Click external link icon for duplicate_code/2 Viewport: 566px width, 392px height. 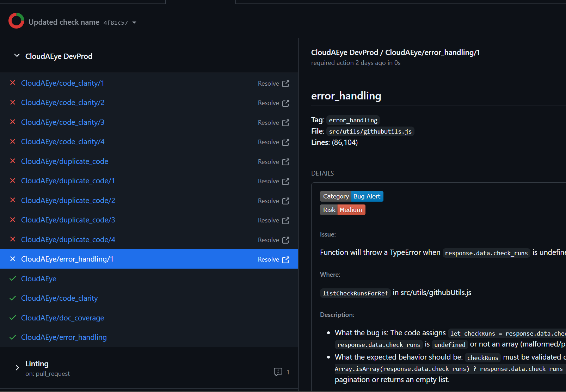click(286, 201)
